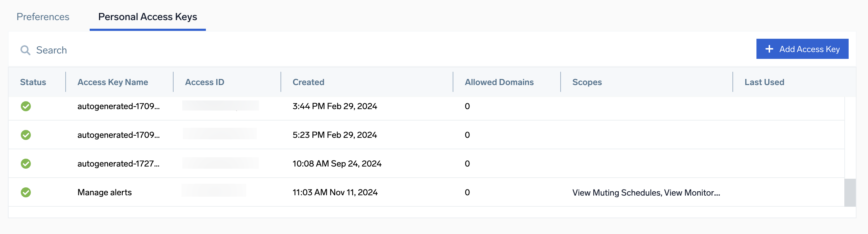Click the search magnifier icon

point(25,50)
